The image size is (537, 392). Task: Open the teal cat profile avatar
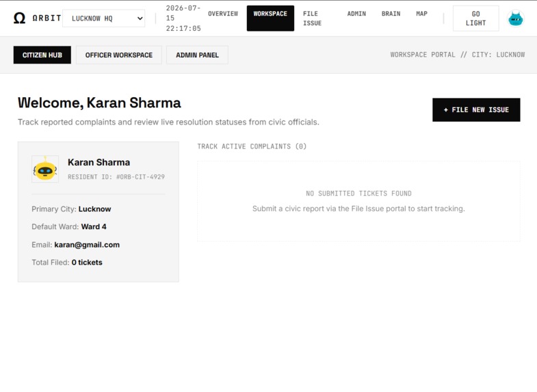[515, 18]
